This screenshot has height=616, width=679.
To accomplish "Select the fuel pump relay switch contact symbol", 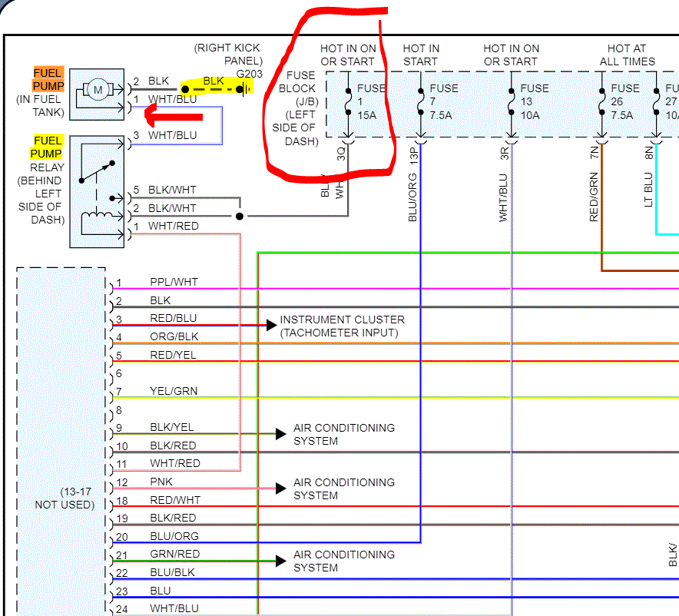I will tap(97, 172).
